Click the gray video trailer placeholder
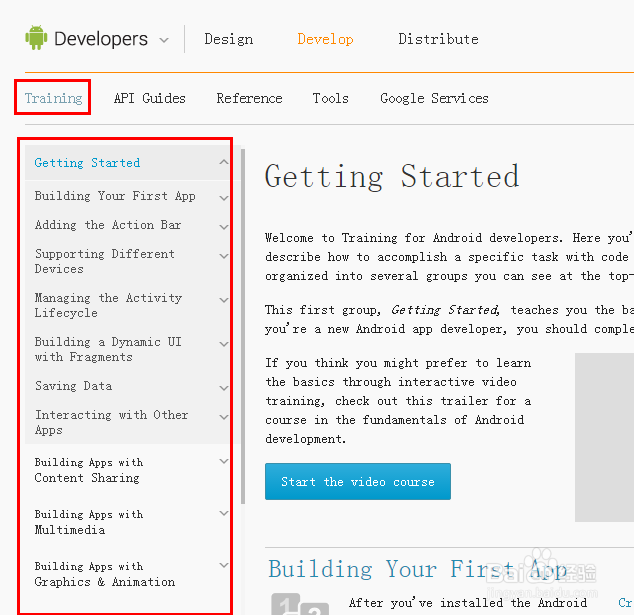 604,437
